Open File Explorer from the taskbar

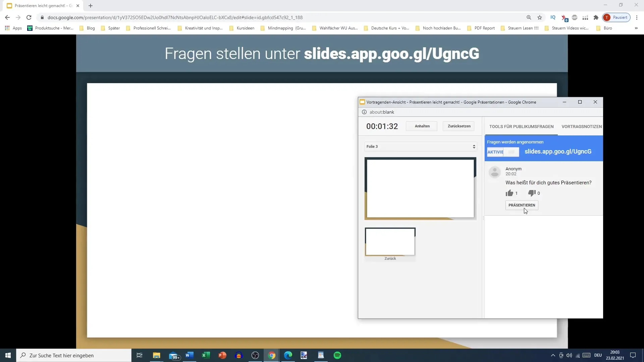point(157,355)
